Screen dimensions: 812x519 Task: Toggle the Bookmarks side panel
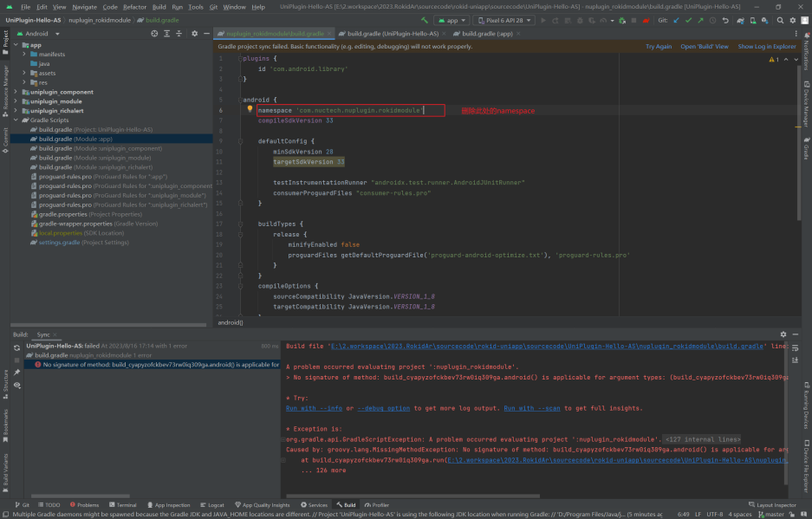[5, 425]
